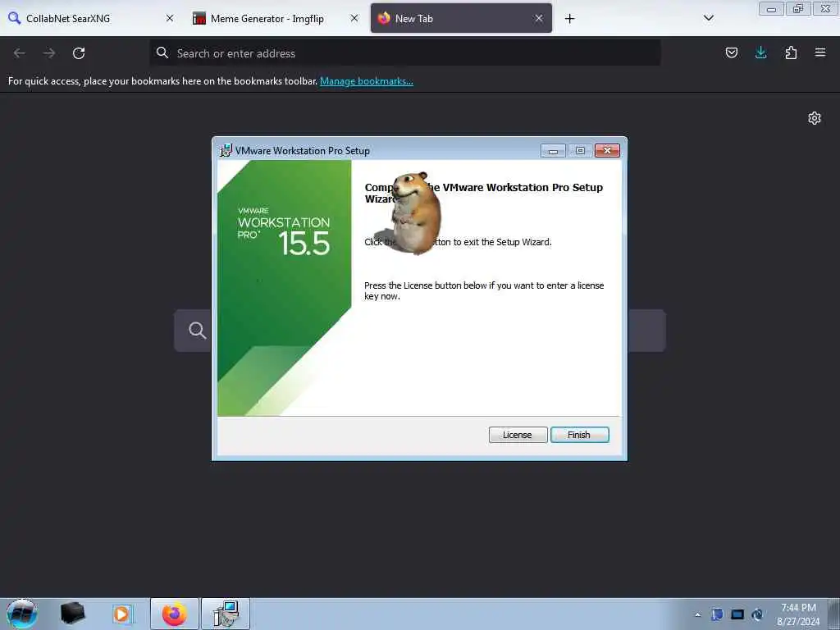Activate Firefox from the taskbar
840x630 pixels.
tap(174, 614)
